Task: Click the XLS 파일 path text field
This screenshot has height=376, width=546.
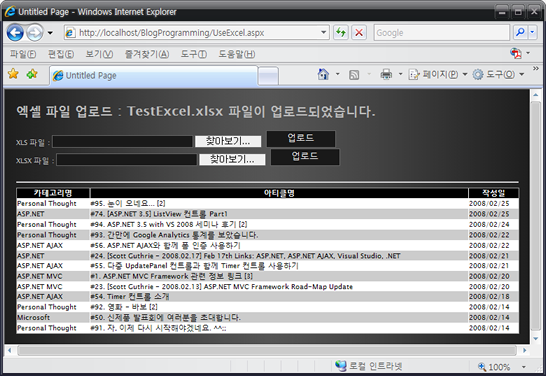Action: pyautogui.click(x=122, y=141)
